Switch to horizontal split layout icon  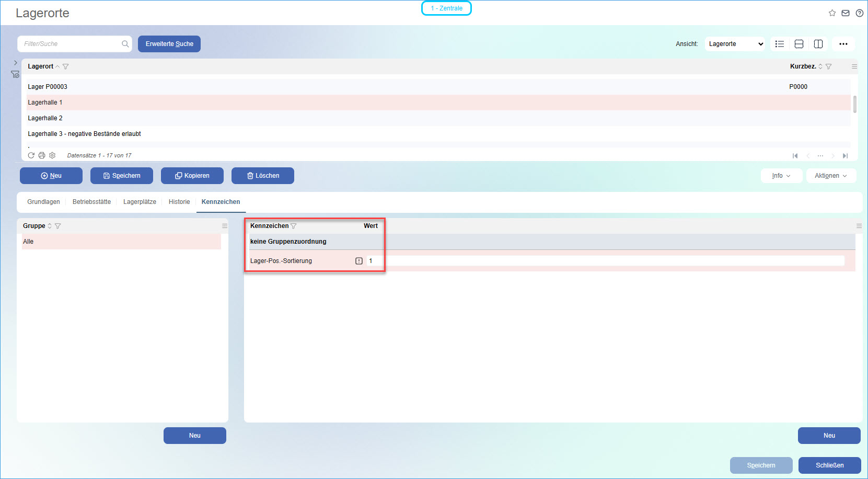799,44
